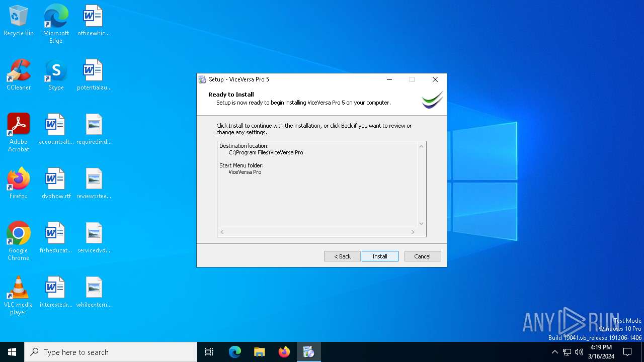Open the CCleaner desktop shortcut
Image resolution: width=644 pixels, height=362 pixels.
(19, 74)
